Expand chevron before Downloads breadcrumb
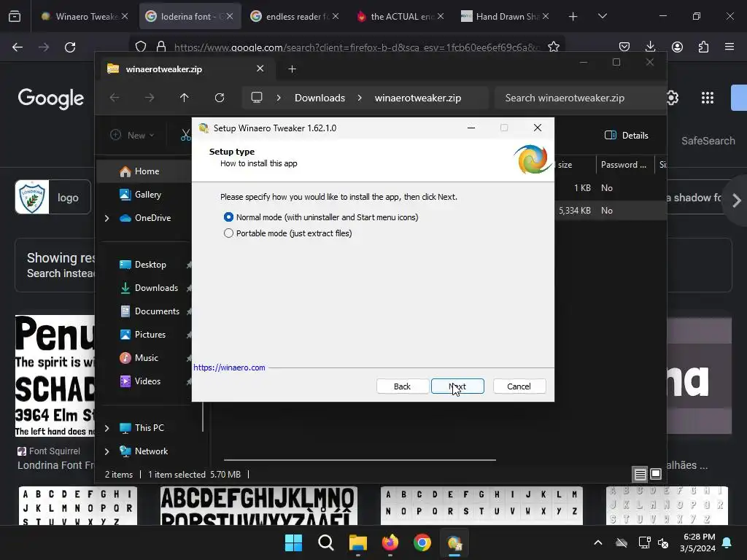747x560 pixels. click(x=279, y=98)
